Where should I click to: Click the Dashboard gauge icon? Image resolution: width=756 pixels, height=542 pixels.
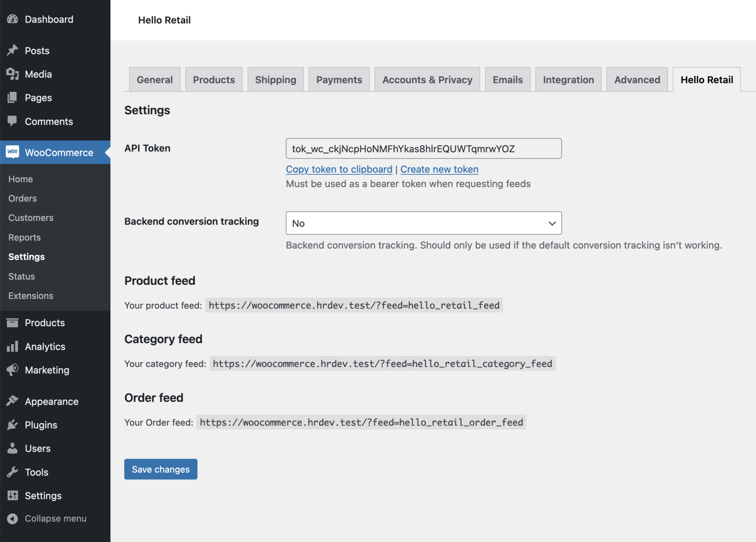click(x=12, y=19)
